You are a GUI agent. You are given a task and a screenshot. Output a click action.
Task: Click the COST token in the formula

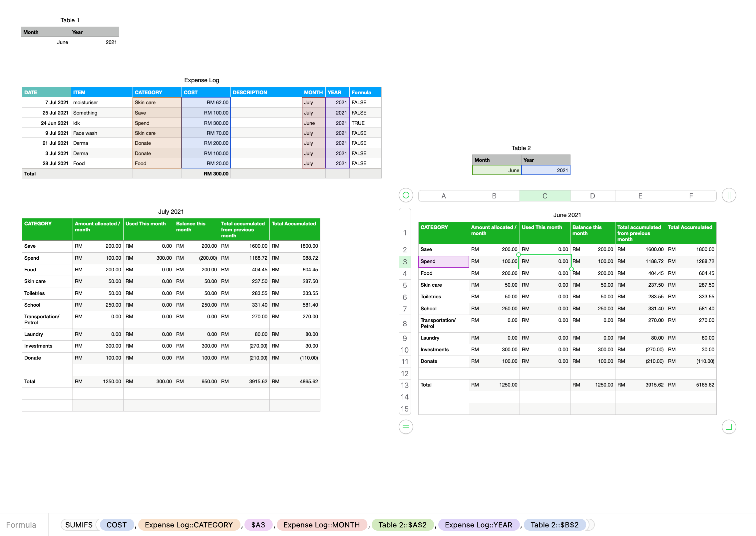(x=117, y=525)
